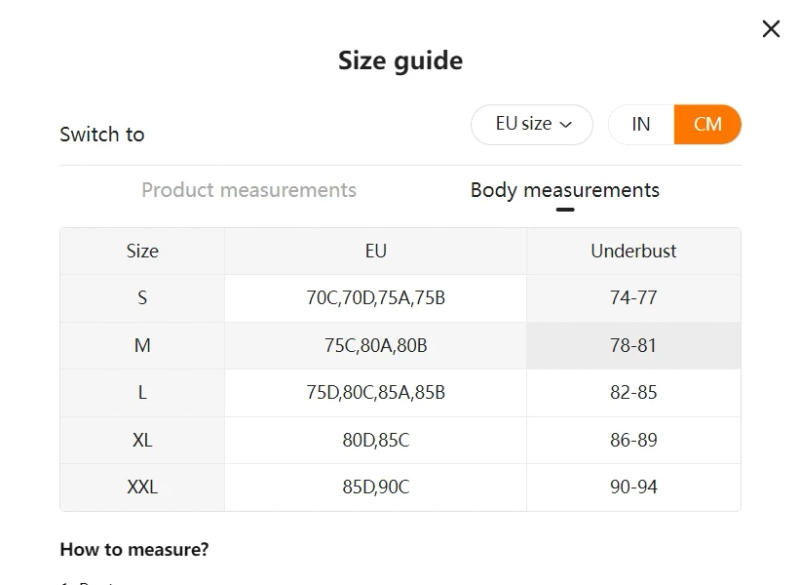The height and width of the screenshot is (585, 800).
Task: Select size L row
Action: (x=142, y=392)
